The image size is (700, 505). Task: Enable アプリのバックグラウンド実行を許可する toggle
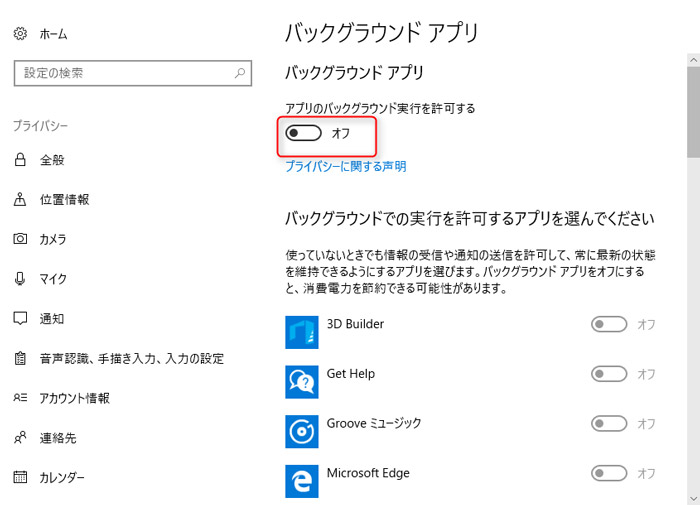(303, 134)
